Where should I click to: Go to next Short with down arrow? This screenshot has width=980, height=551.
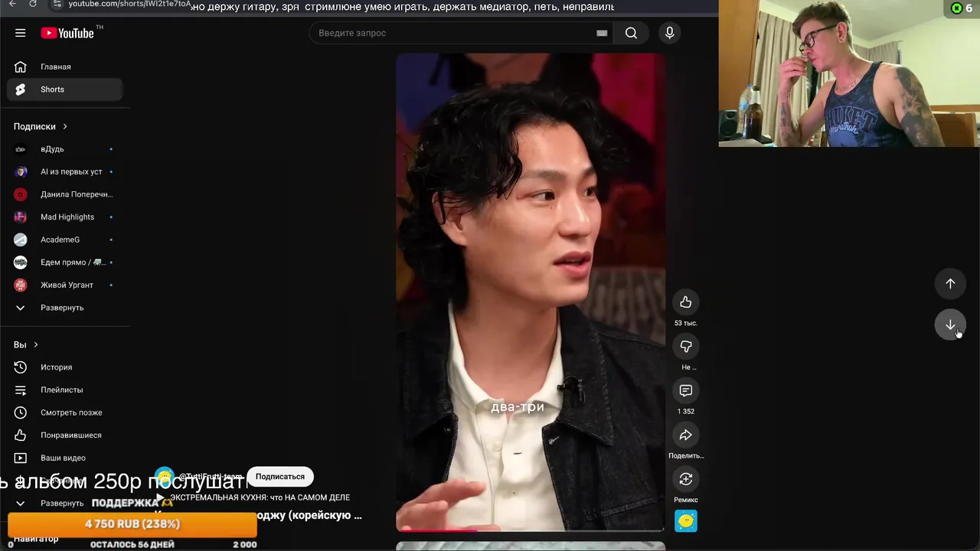(950, 325)
